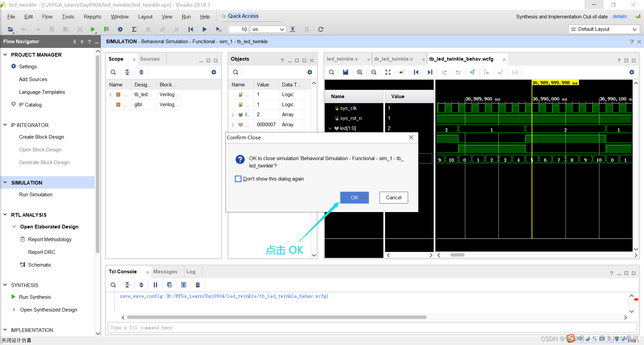Click the Save Waveform Configuration icon
The image size is (644, 345).
[x=345, y=72]
